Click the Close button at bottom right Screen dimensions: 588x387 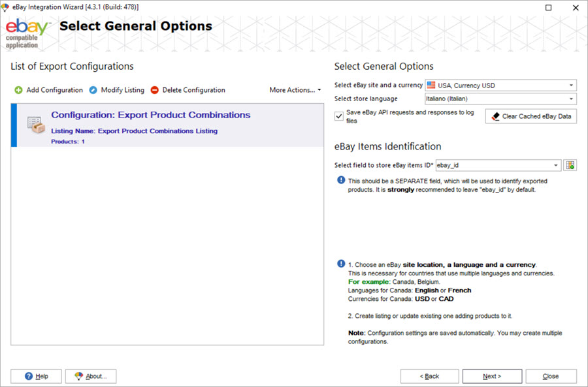[551, 376]
